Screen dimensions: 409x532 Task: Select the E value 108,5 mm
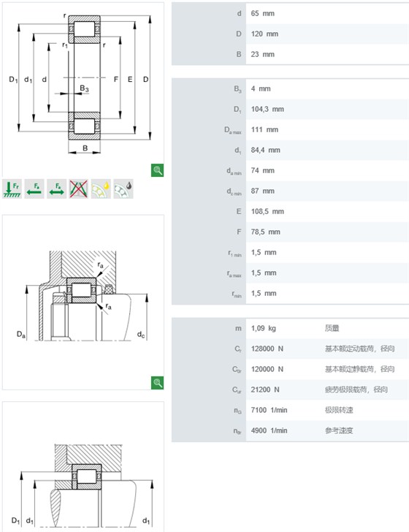tap(267, 211)
